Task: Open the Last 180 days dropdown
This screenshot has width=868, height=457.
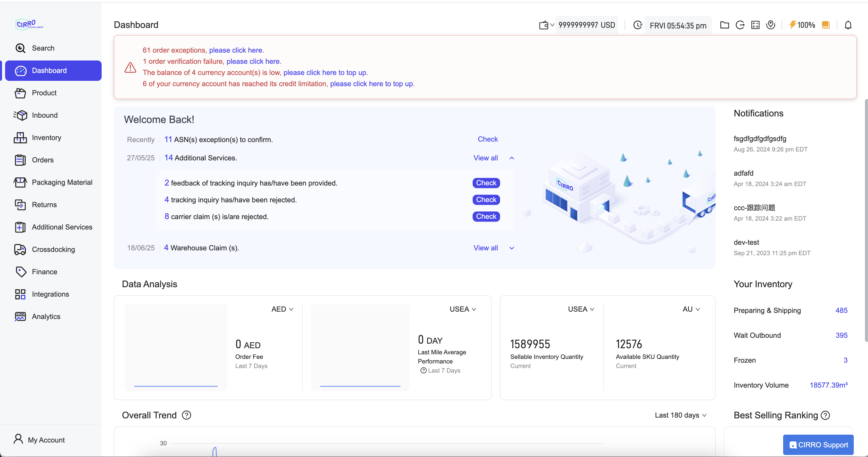Action: click(680, 415)
